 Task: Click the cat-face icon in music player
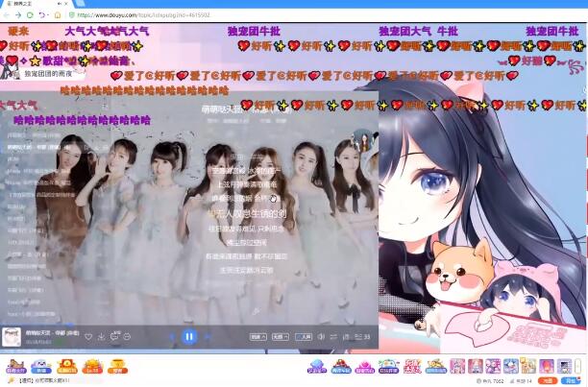tap(127, 336)
